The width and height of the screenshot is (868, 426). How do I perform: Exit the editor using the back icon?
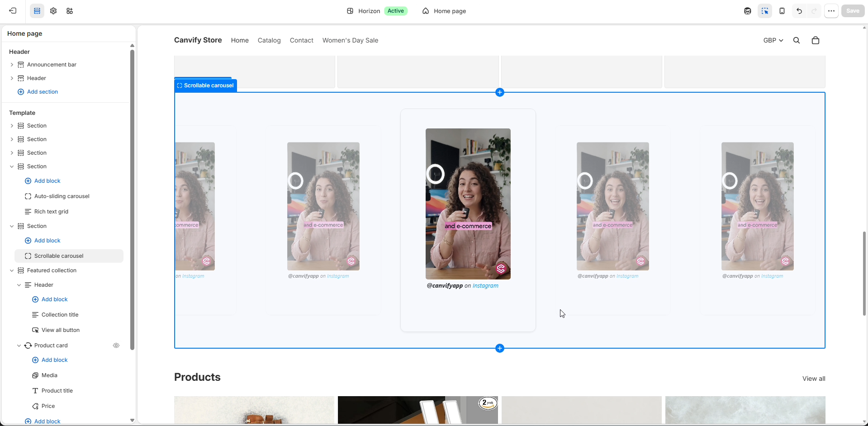tap(13, 11)
